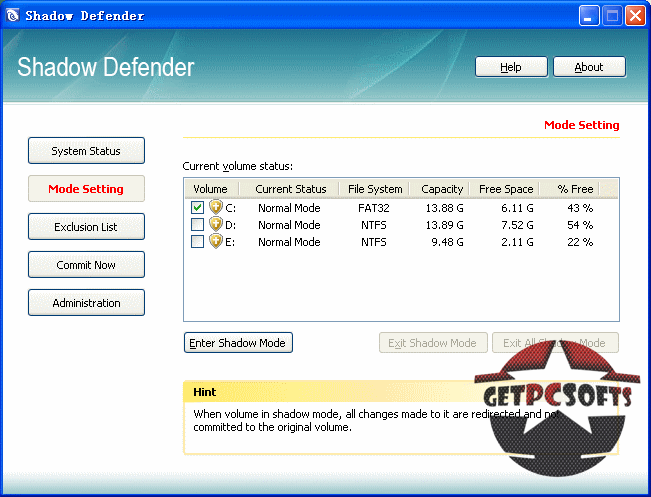Viewport: 651px width, 497px height.
Task: Sort by the Capacity column header
Action: (x=441, y=189)
